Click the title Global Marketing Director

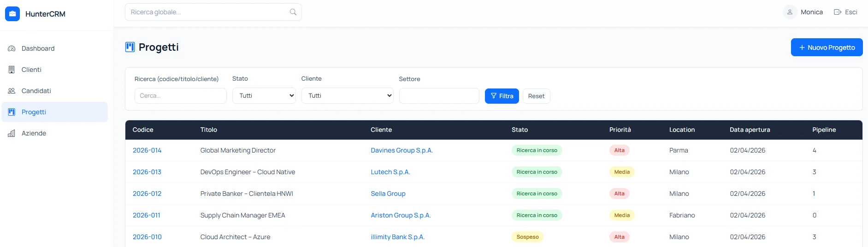click(x=238, y=150)
